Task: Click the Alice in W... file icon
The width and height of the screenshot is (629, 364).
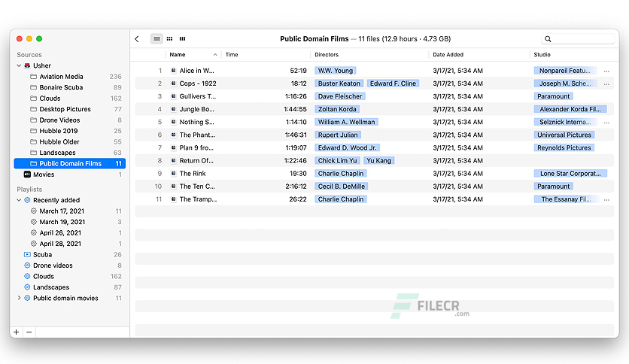Action: [x=173, y=71]
